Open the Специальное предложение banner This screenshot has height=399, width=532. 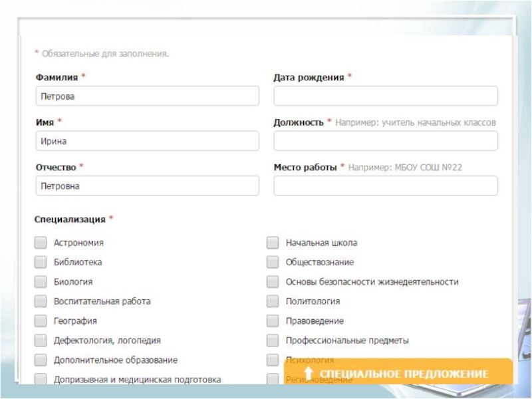click(398, 372)
